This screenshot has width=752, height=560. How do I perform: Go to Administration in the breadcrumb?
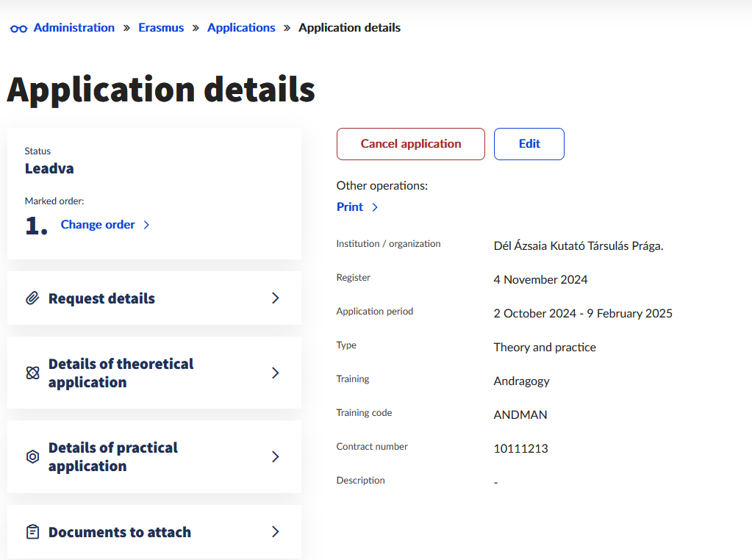coord(74,28)
